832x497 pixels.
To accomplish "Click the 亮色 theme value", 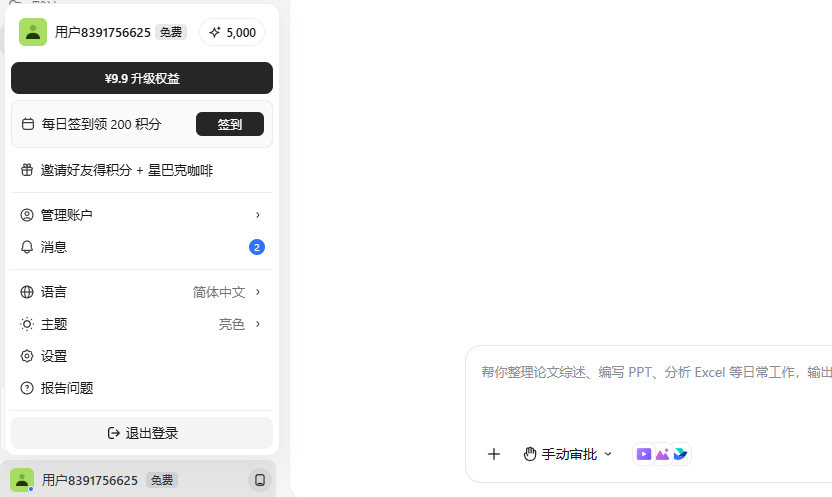I will (x=232, y=324).
